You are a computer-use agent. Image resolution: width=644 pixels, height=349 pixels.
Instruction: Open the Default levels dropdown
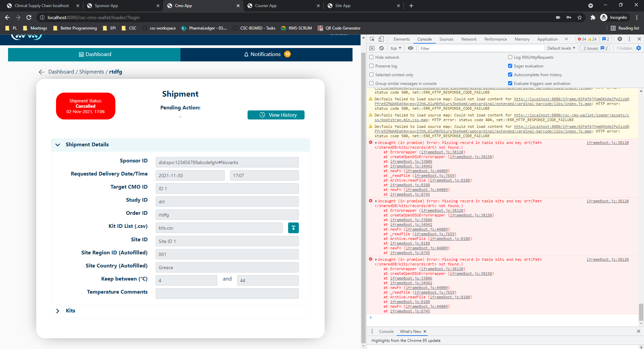pos(560,48)
